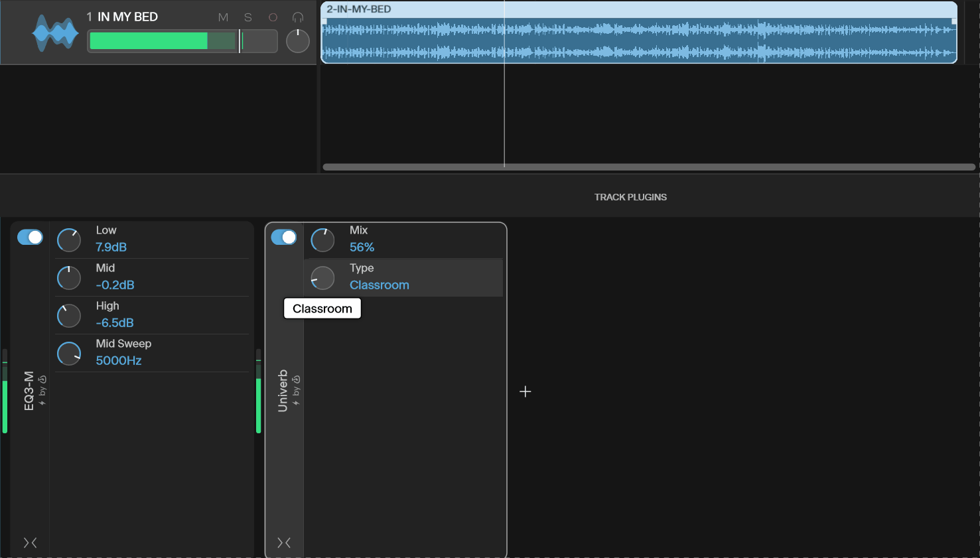Click the Mid Sweep knob

point(69,354)
